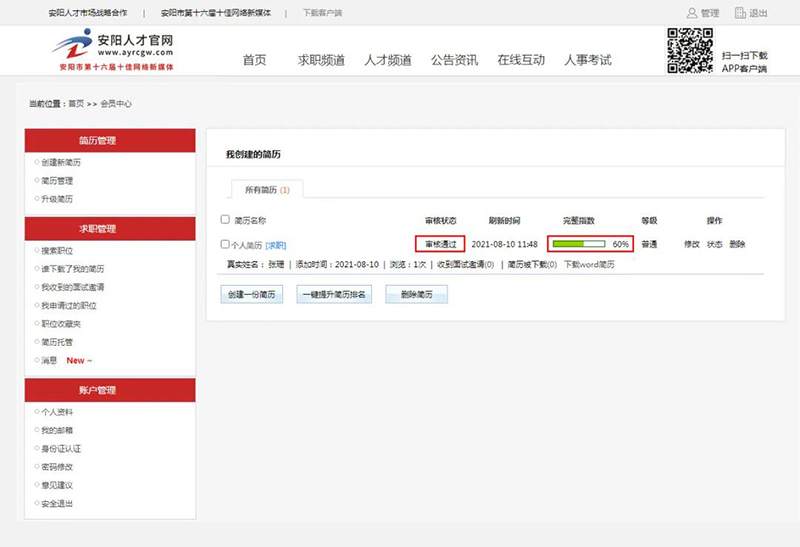Click the 管理 user icon in header
The image size is (800, 547).
(x=691, y=13)
